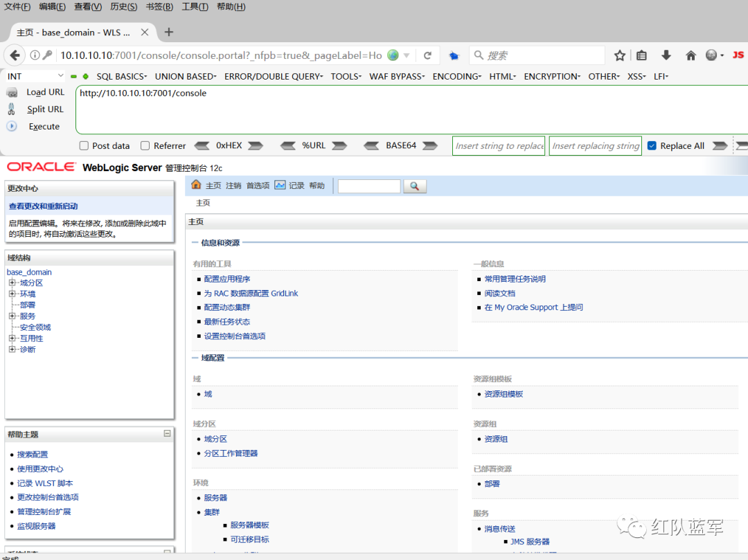
Task: Enable the Post data checkbox
Action: 84,145
